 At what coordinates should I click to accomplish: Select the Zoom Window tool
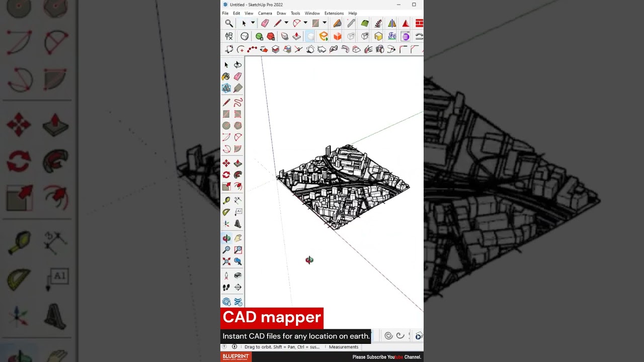tap(238, 250)
